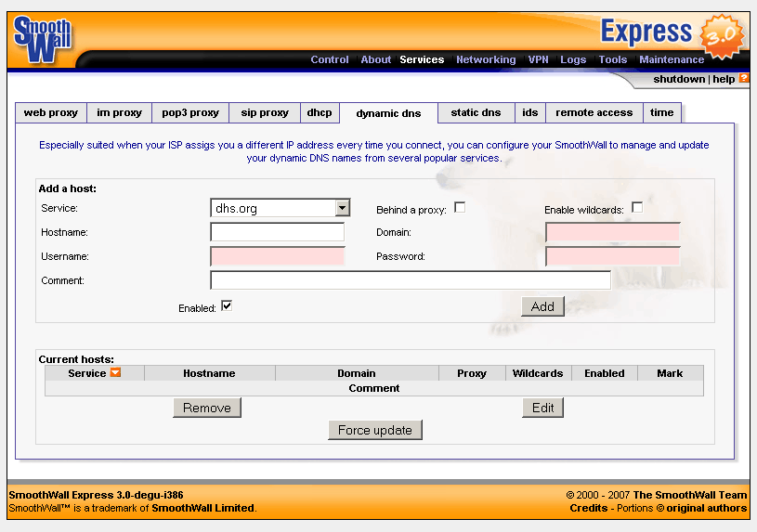The image size is (757, 532).
Task: Focus the Hostname input field
Action: (278, 232)
